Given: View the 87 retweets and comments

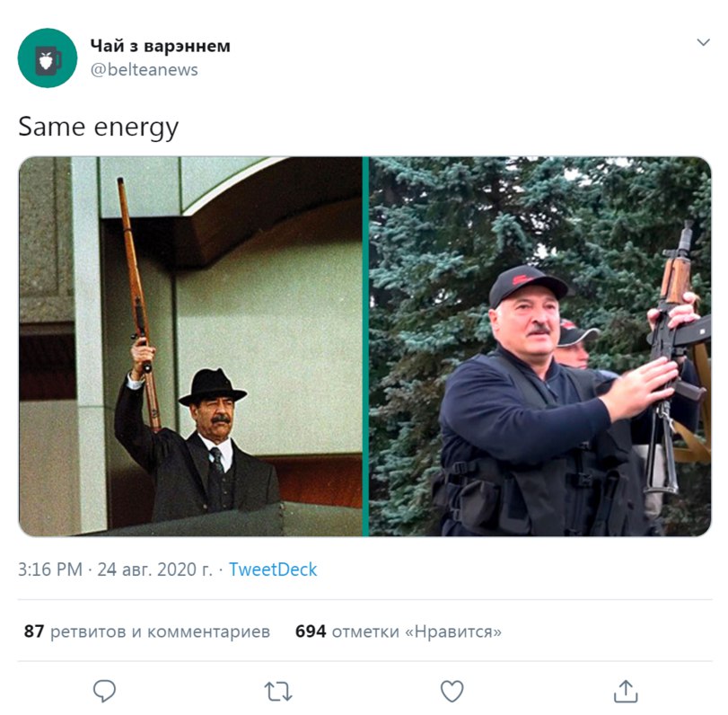Looking at the screenshot, I should coord(146,631).
